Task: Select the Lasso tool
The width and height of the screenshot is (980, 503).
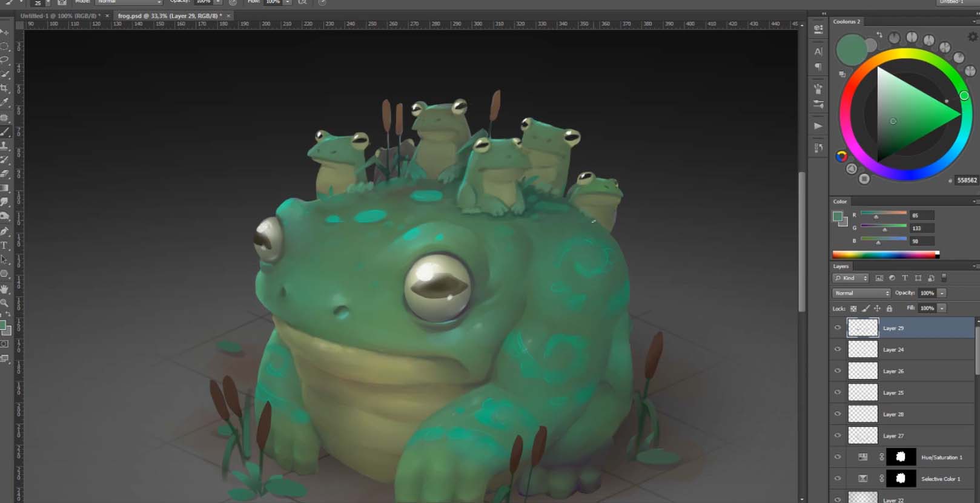Action: click(x=5, y=60)
